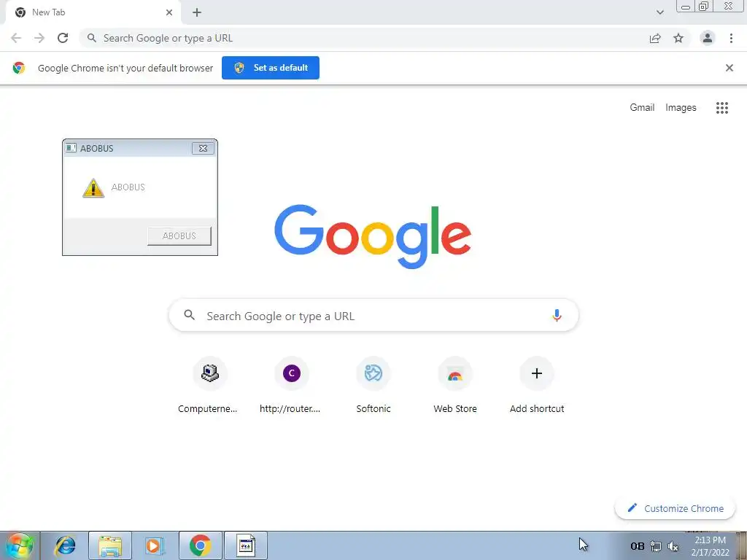Click the Google search box on the page
The image size is (747, 560).
[373, 315]
